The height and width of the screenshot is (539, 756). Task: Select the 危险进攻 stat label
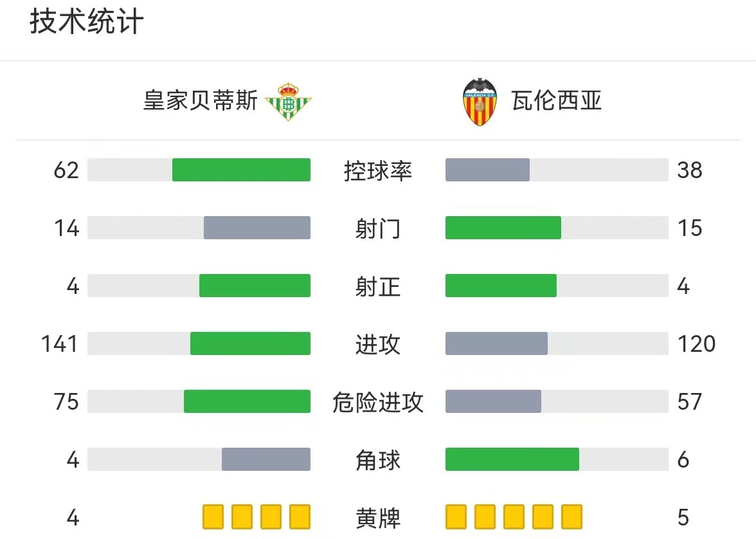click(x=378, y=402)
